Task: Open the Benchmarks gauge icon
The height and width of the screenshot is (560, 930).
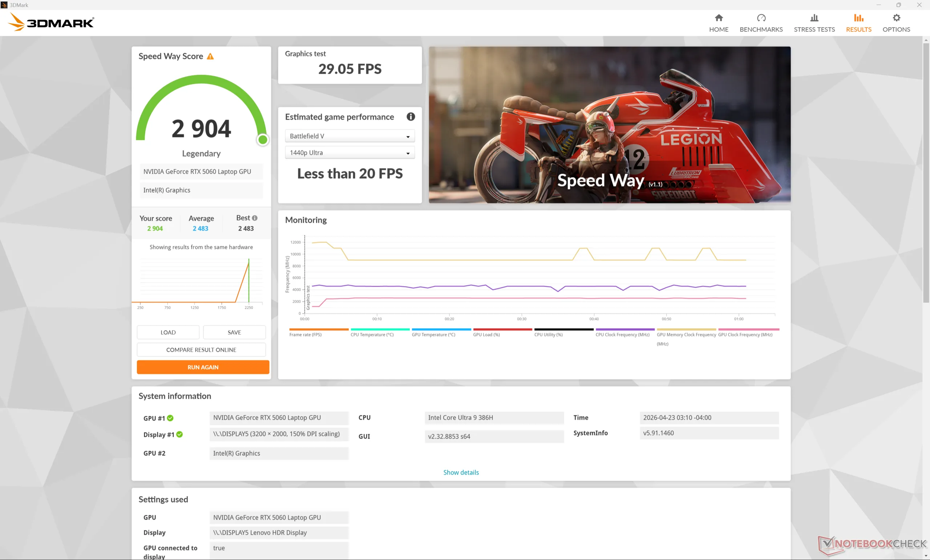Action: (x=761, y=18)
